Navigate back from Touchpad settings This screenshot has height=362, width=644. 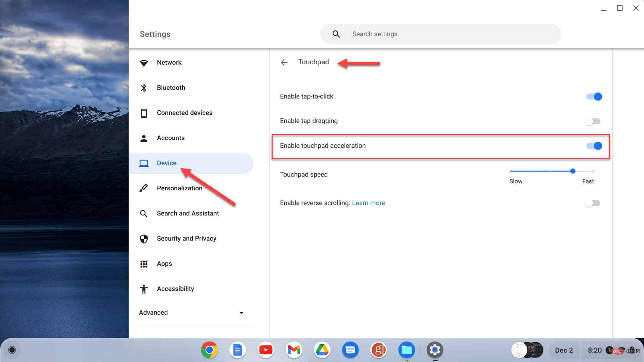284,62
